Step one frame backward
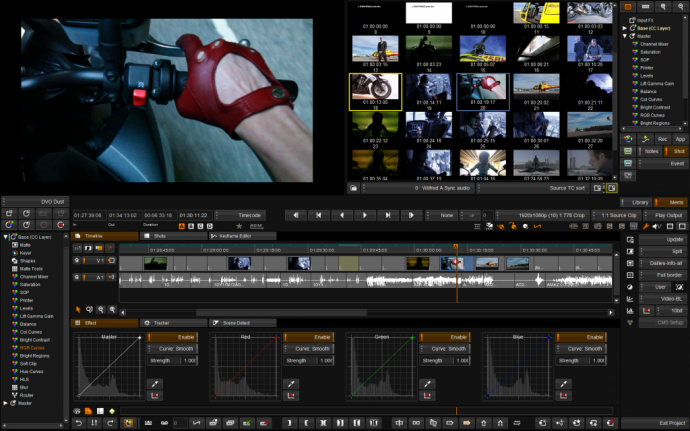This screenshot has width=690, height=431. [x=296, y=215]
